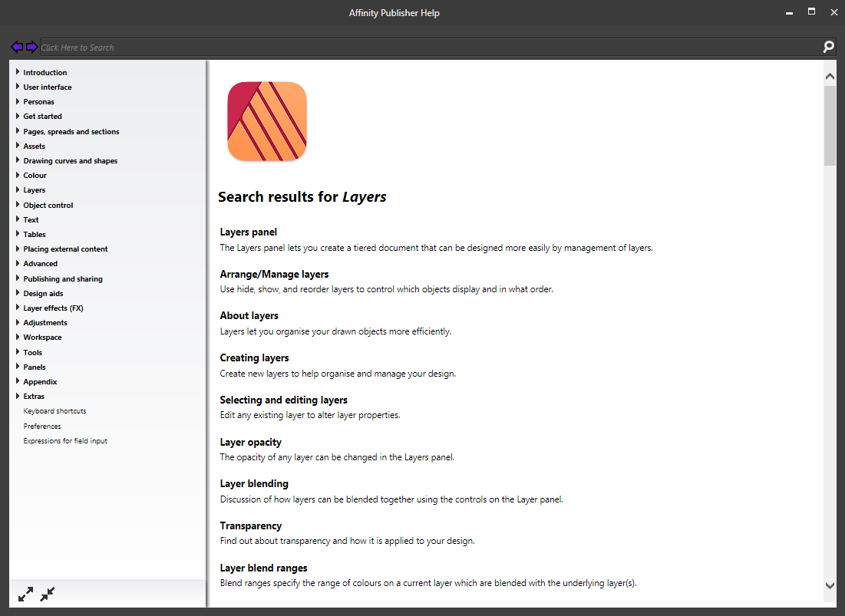
Task: Expand the Publishing and sharing arrow
Action: [x=17, y=278]
